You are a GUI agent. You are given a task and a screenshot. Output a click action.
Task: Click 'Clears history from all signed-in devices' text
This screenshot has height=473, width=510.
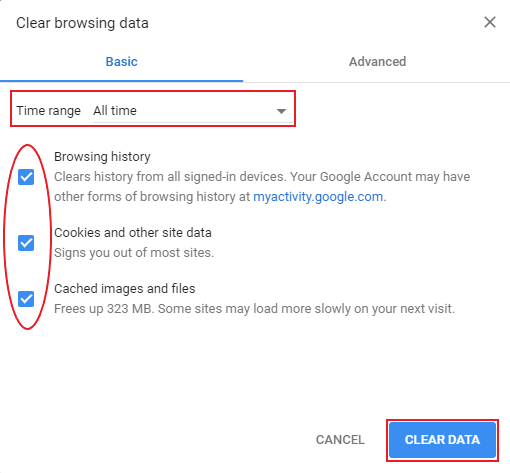[x=170, y=177]
